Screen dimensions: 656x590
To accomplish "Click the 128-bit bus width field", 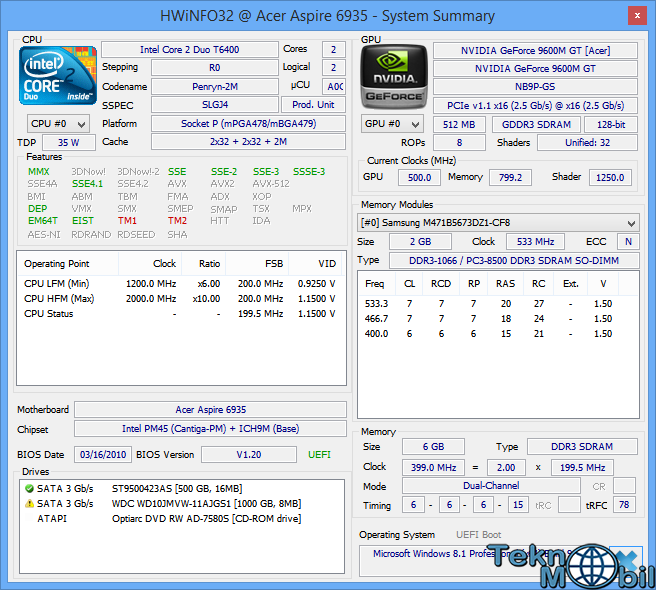I will coord(611,124).
